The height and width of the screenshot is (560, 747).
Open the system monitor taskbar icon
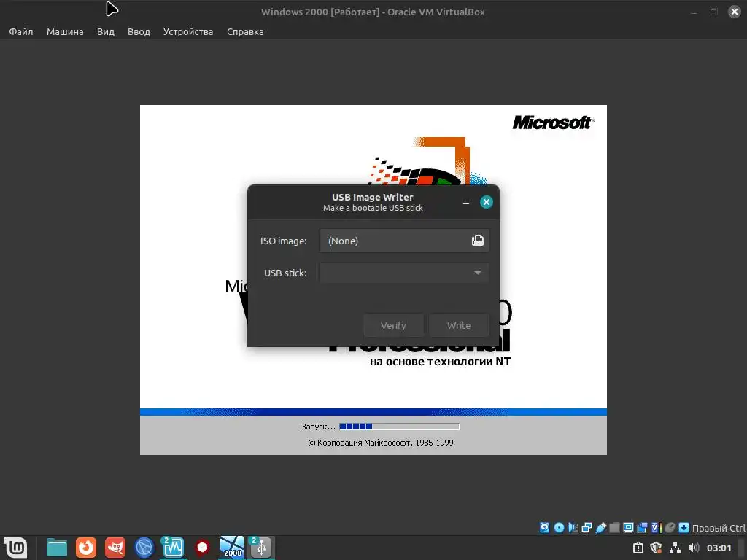pyautogui.click(x=172, y=547)
